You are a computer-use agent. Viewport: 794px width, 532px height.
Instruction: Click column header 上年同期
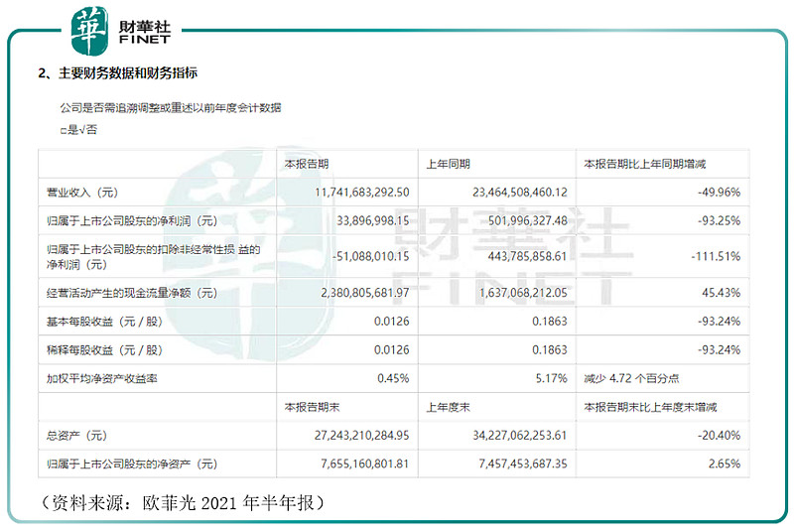449,164
